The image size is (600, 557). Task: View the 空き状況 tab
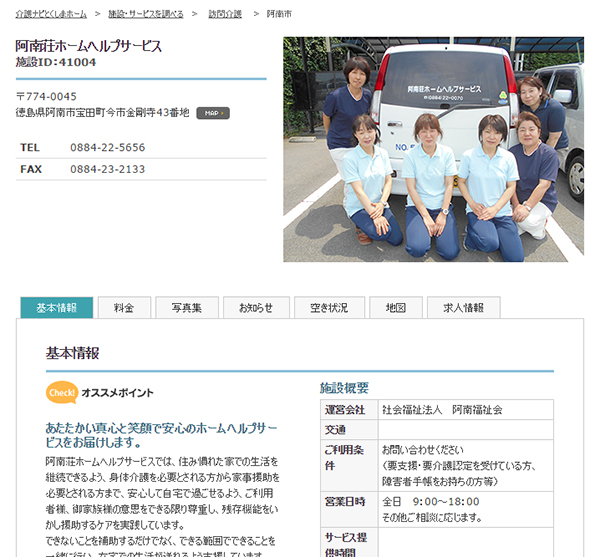pos(329,308)
